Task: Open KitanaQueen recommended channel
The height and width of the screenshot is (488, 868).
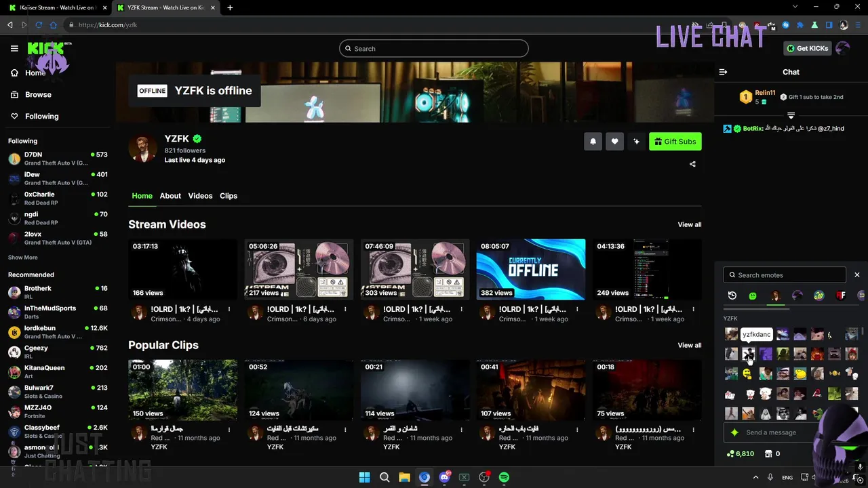Action: tap(58, 371)
